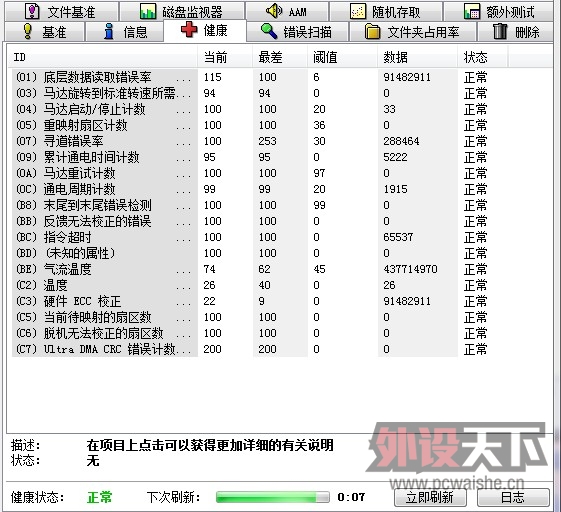Open the 额外测试 tab

[499, 11]
